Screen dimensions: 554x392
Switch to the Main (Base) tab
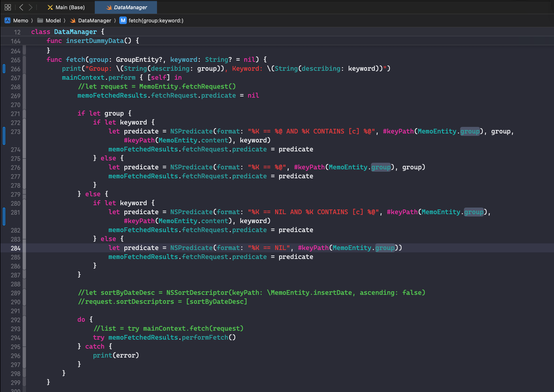pos(70,8)
